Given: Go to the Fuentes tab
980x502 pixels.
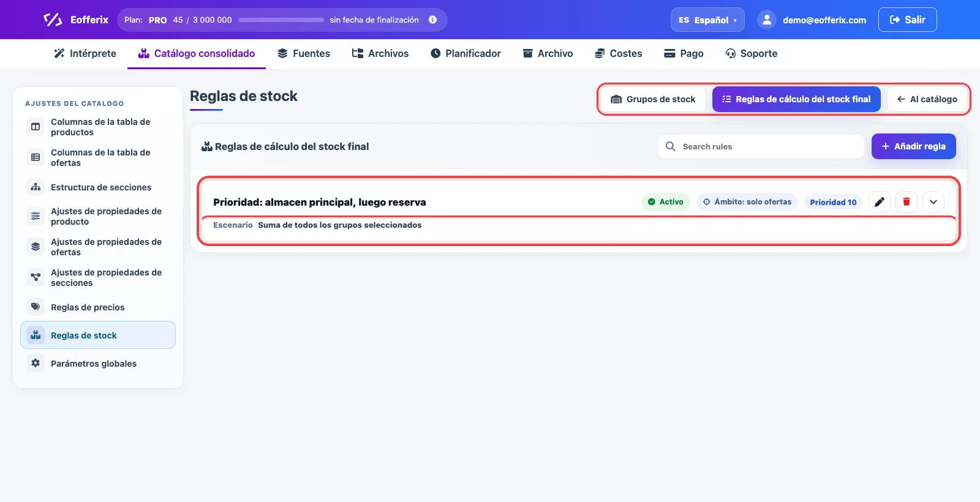Looking at the screenshot, I should coord(304,53).
